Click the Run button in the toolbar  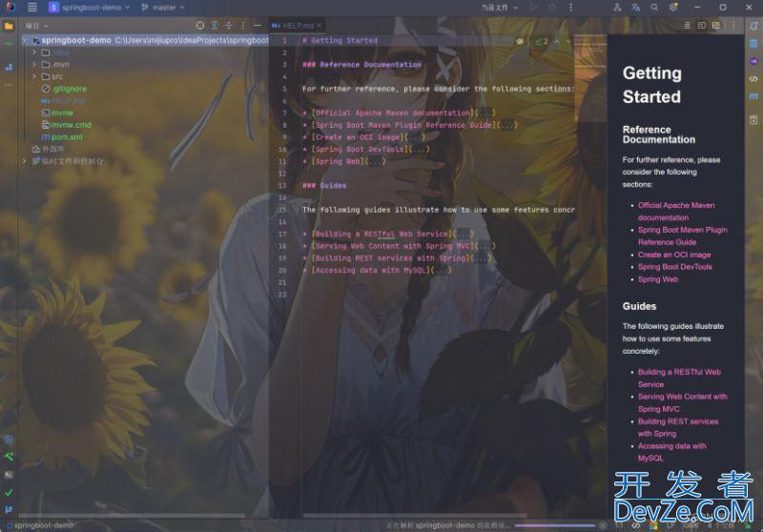[x=534, y=8]
